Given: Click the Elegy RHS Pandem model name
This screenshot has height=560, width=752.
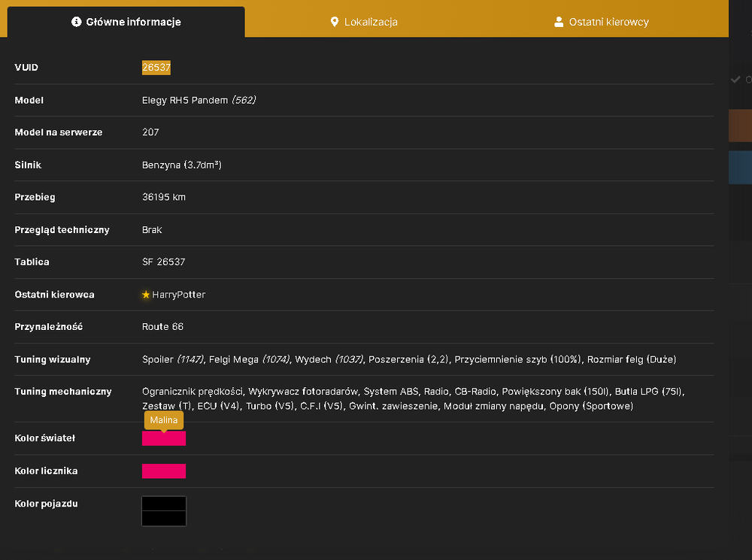Looking at the screenshot, I should click(x=185, y=100).
